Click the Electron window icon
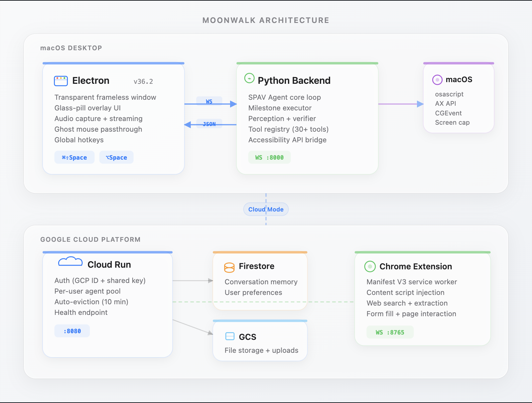This screenshot has width=532, height=403. 61,81
